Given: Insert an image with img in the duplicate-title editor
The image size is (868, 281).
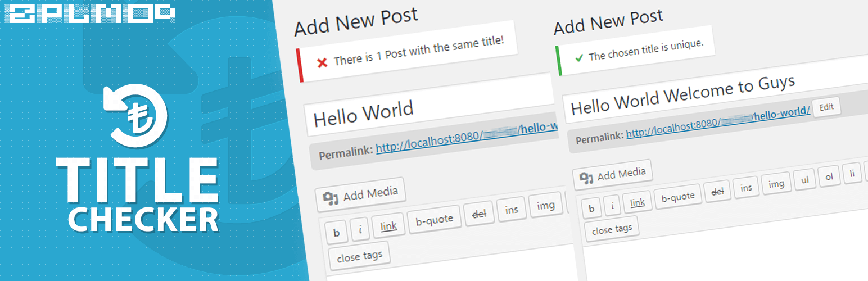Looking at the screenshot, I should click(x=546, y=206).
